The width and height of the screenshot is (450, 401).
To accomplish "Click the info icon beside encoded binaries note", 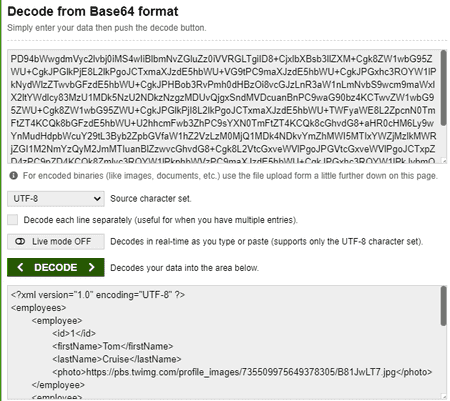I will (14, 175).
